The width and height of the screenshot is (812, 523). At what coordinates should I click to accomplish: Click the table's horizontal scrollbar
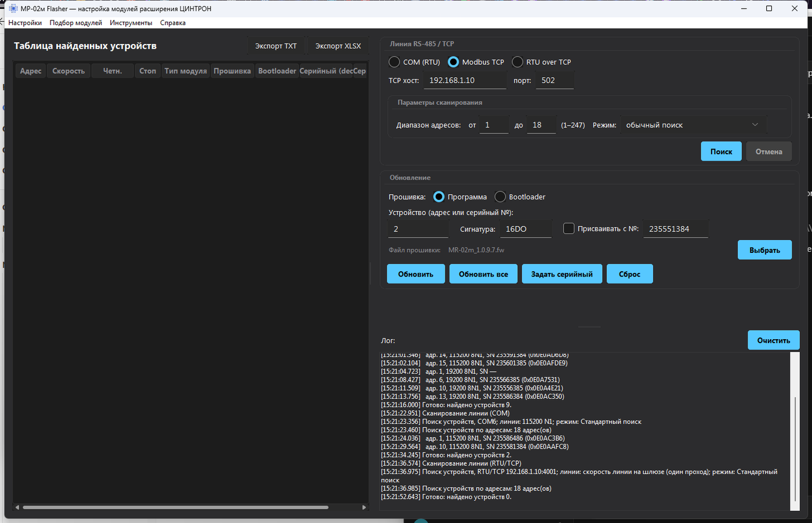coord(176,507)
